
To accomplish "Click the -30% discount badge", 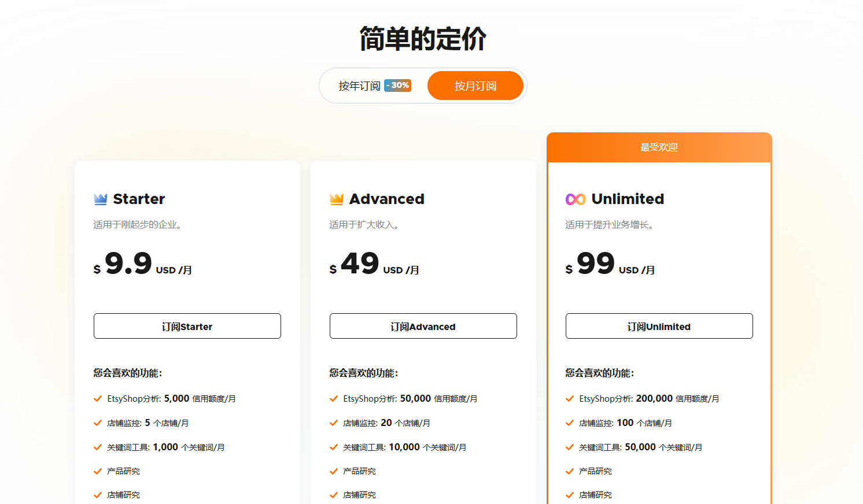I will [x=398, y=86].
